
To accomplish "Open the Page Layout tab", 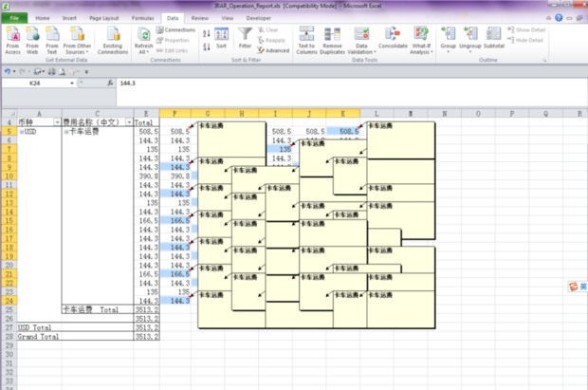I will (x=106, y=18).
